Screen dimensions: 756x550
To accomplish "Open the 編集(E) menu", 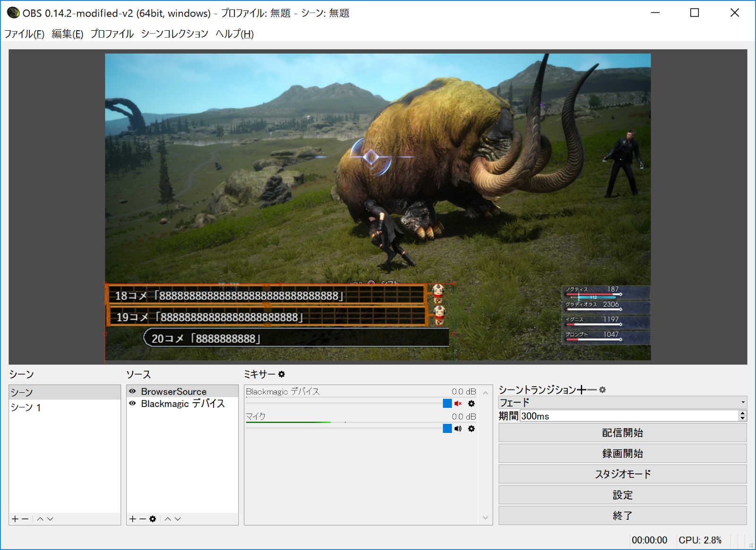I will [68, 34].
